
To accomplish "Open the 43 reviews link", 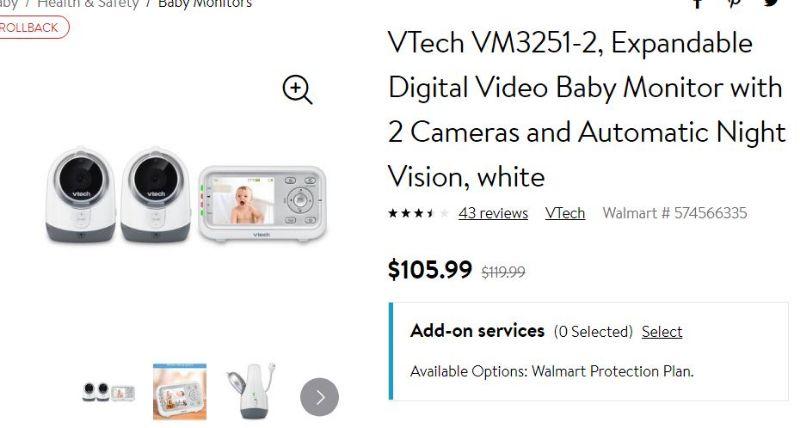I will (x=493, y=213).
